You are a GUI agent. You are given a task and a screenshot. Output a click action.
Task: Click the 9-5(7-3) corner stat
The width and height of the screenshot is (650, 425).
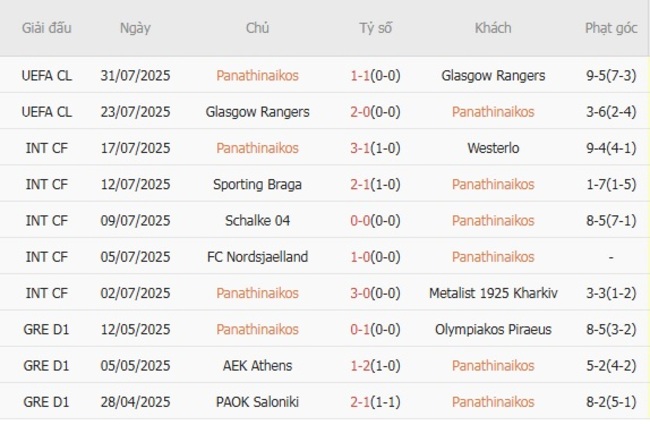tap(611, 75)
